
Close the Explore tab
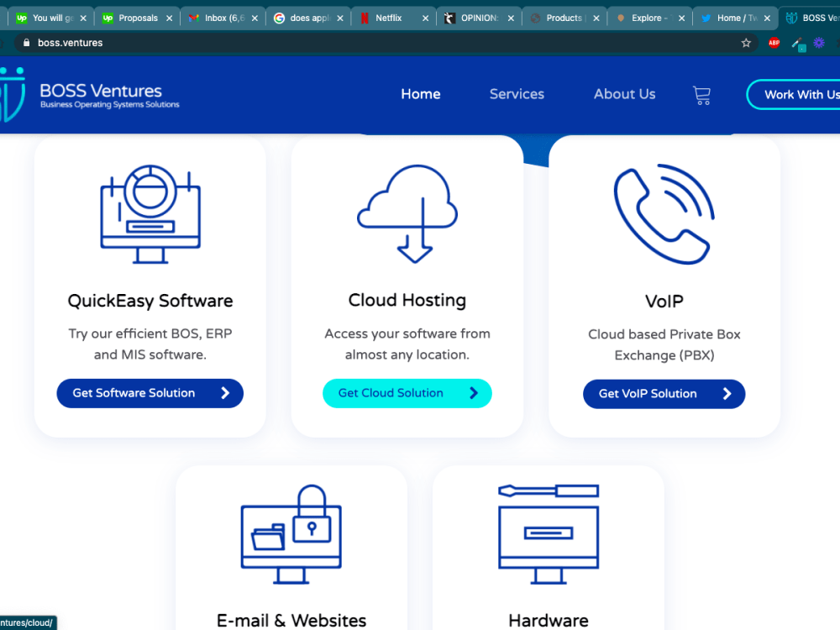point(681,18)
